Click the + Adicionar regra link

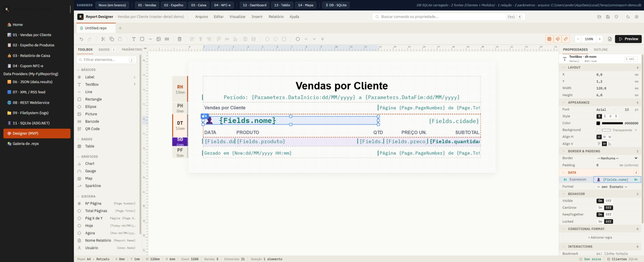click(600, 238)
